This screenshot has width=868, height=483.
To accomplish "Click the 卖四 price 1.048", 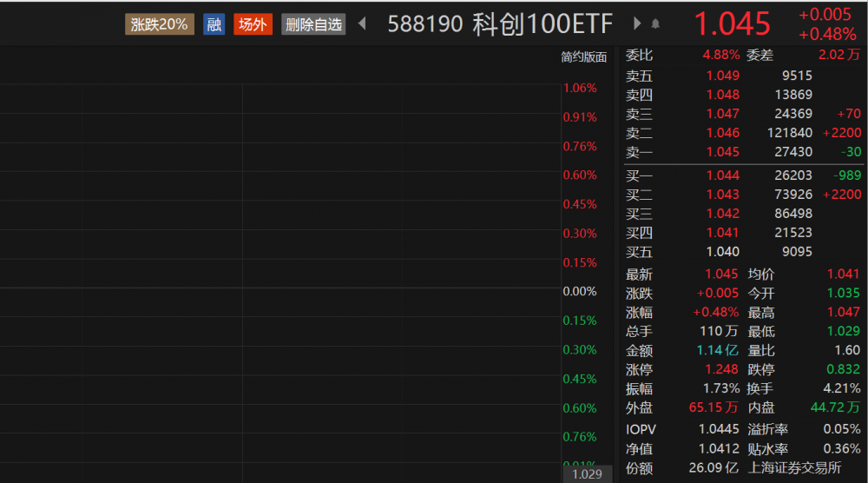I will point(722,95).
